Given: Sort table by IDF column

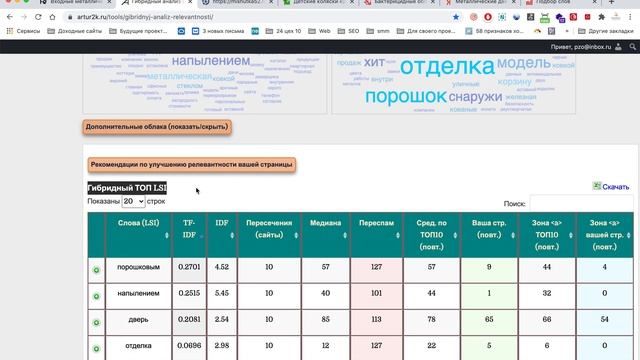Looking at the screenshot, I should click(222, 235).
